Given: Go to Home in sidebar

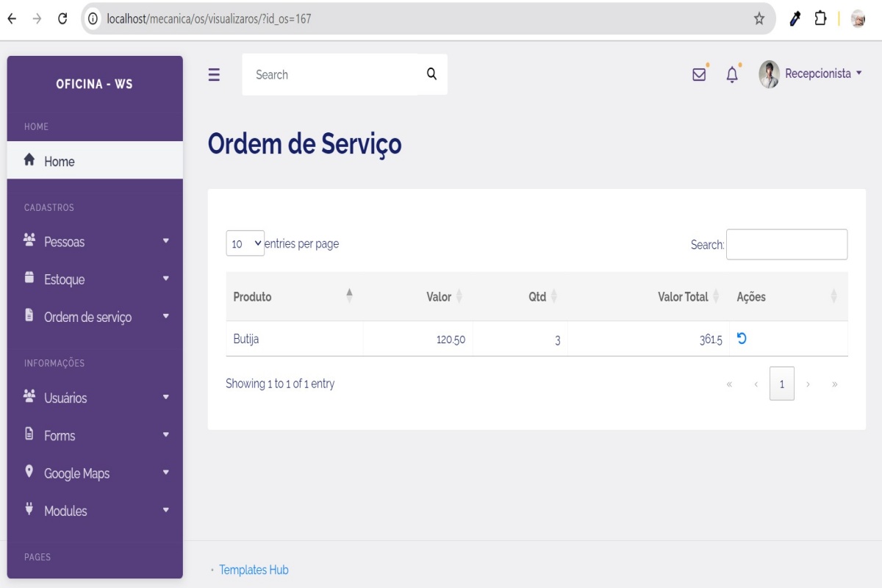Looking at the screenshot, I should coord(59,161).
